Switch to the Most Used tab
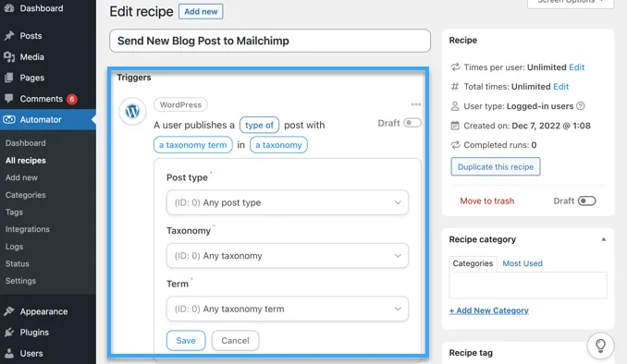The image size is (627, 364). 522,263
